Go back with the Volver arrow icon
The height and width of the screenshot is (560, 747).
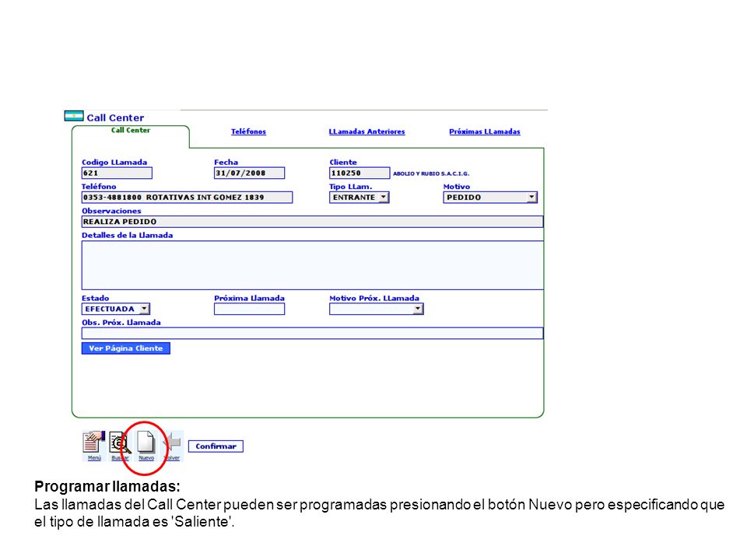[x=172, y=446]
